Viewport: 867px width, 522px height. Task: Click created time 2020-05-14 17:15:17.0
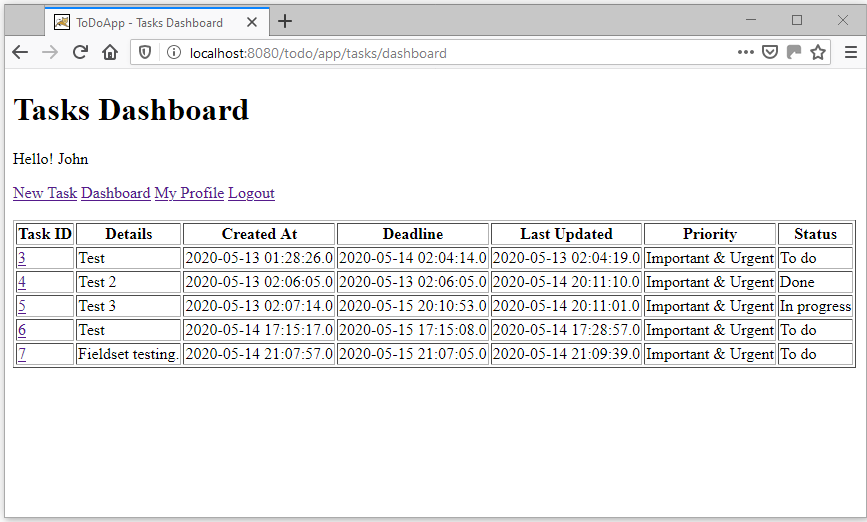tap(259, 330)
